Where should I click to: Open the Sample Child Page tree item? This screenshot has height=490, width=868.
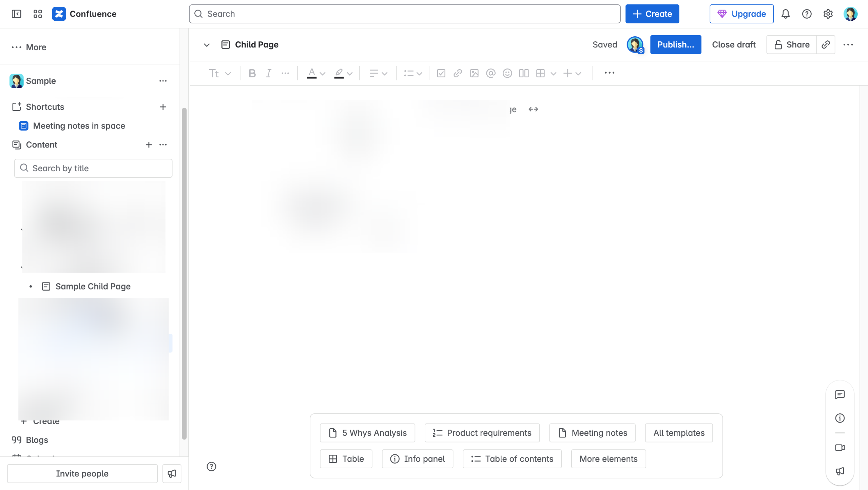(93, 287)
